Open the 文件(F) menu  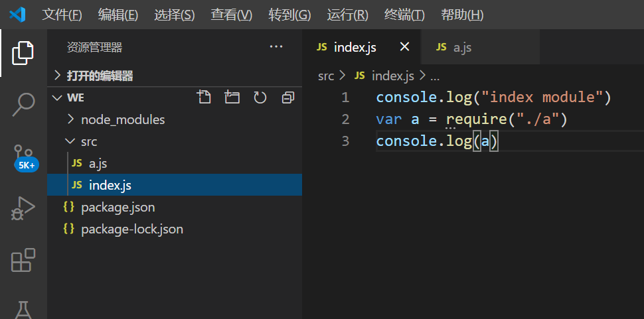pyautogui.click(x=62, y=15)
